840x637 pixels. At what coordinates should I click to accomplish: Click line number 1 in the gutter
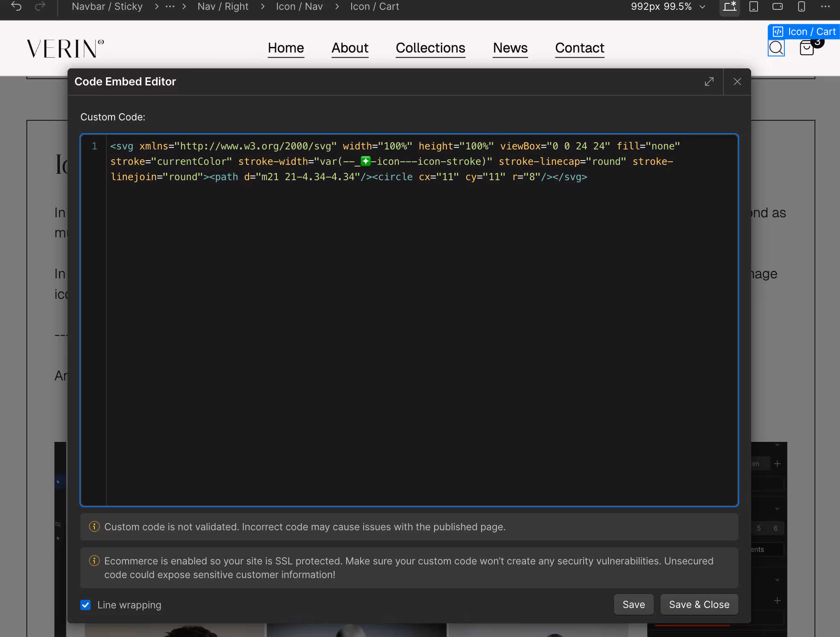(x=94, y=146)
